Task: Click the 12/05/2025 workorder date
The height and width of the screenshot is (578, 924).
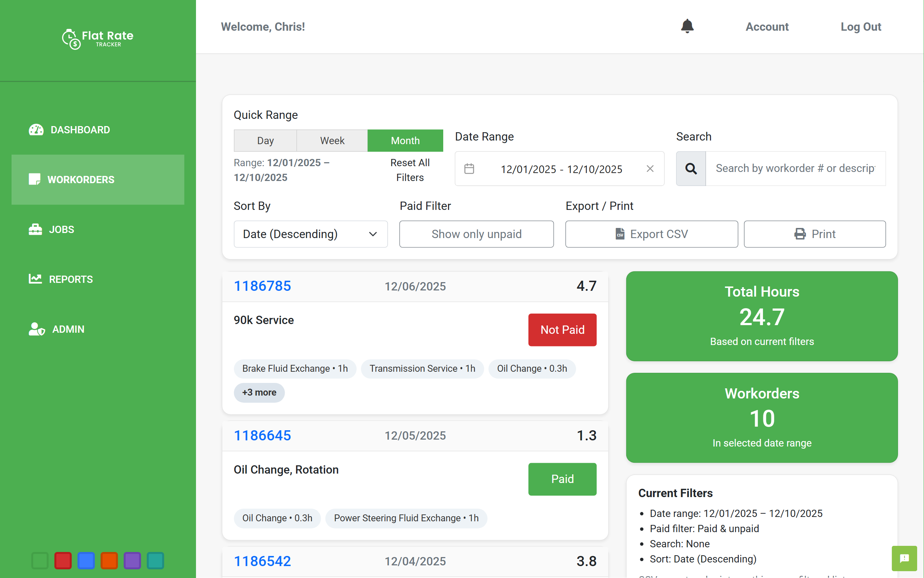Action: [x=415, y=435]
